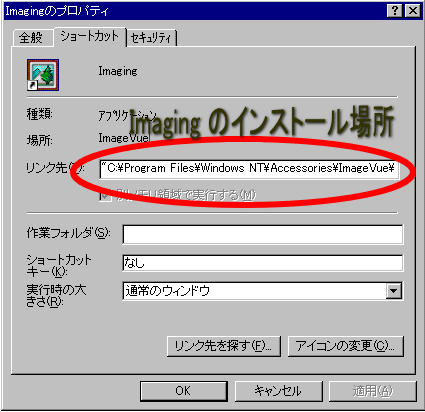The width and height of the screenshot is (425, 412).
Task: Open the 実行時の大きさ dropdown arrow
Action: pyautogui.click(x=394, y=291)
